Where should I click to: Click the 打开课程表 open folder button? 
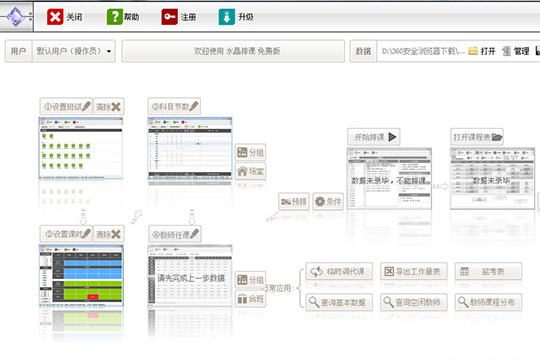[477, 137]
